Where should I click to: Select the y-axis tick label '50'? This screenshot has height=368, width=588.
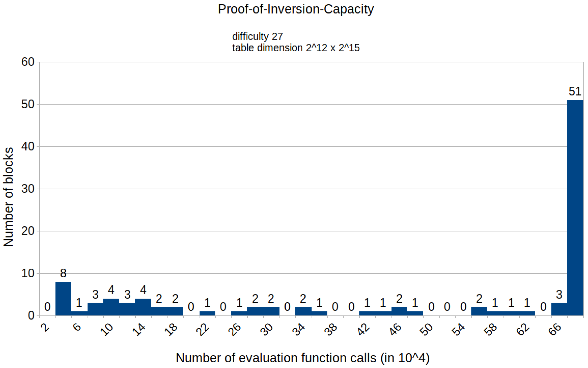tap(28, 104)
